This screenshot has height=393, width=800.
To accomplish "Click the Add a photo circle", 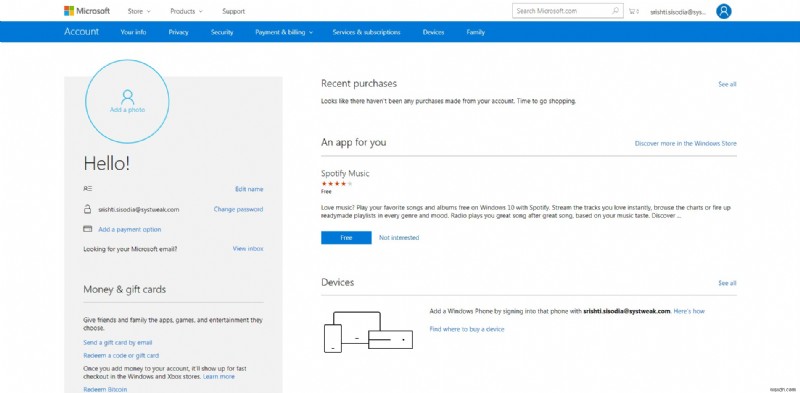I will (x=127, y=101).
